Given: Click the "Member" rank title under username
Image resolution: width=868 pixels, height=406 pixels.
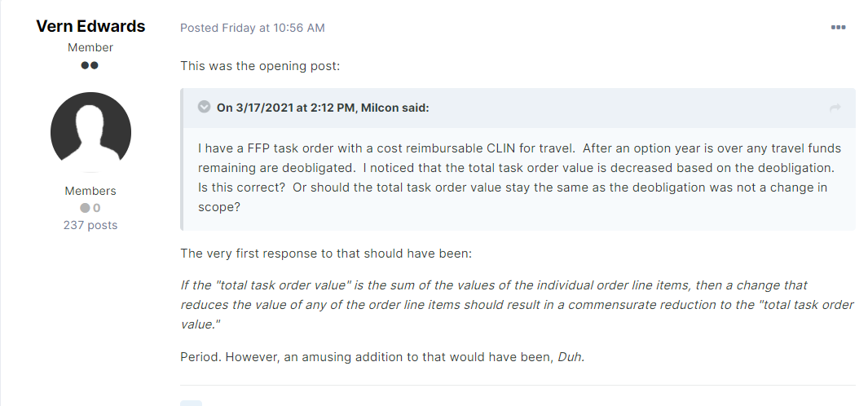Looking at the screenshot, I should coord(90,47).
